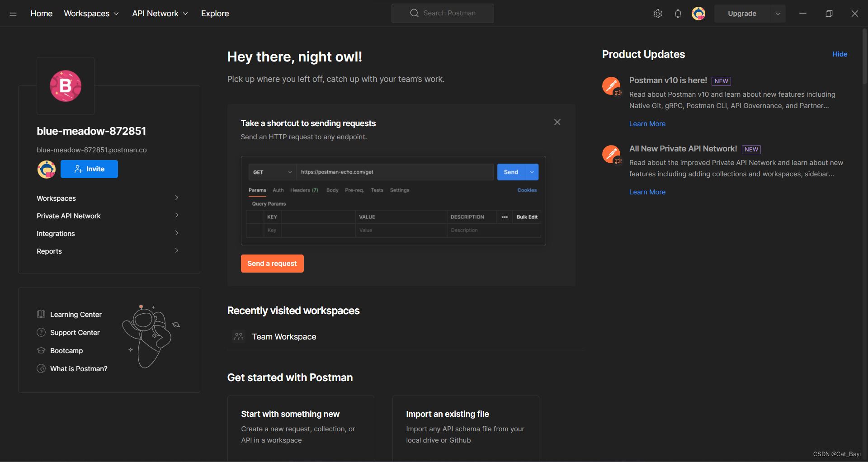Click the Cookies link in preview

pos(527,190)
